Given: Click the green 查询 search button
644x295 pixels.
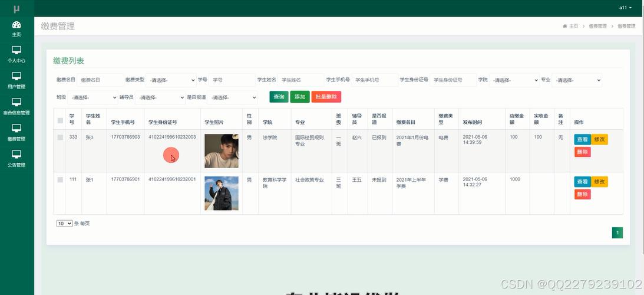Looking at the screenshot, I should [x=279, y=97].
